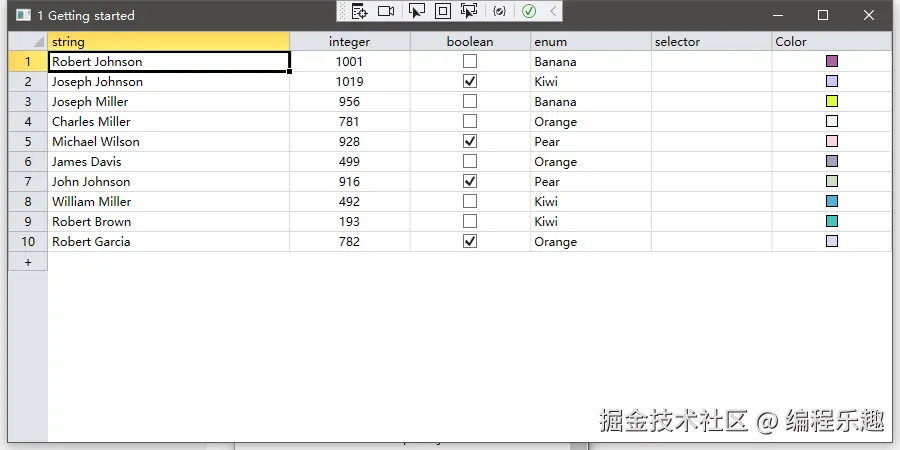Select row header 9
The image size is (900, 450).
28,222
